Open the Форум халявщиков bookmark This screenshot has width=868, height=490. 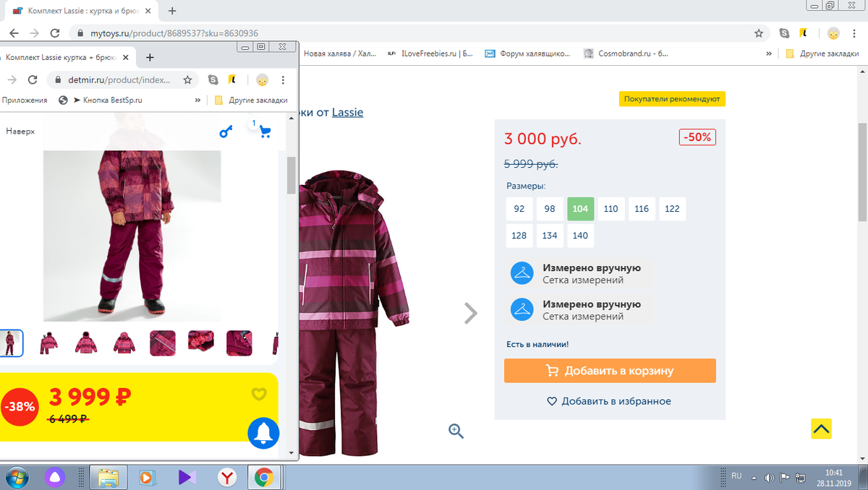[x=527, y=53]
